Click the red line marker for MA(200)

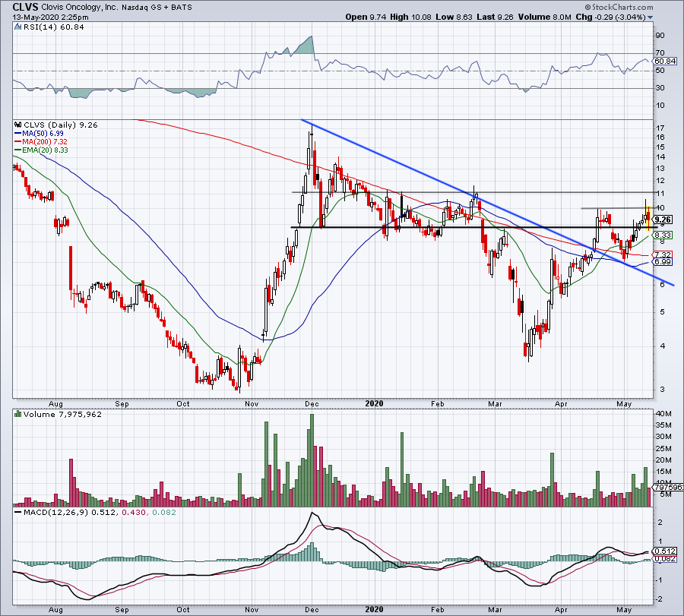pos(18,142)
